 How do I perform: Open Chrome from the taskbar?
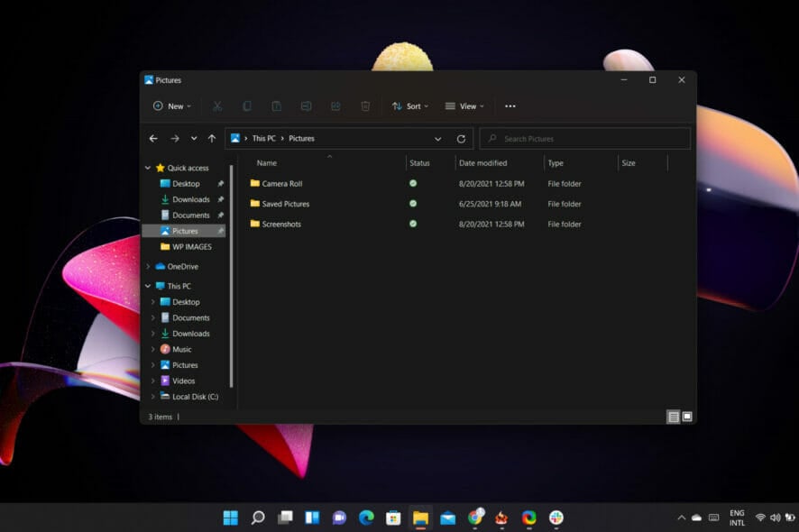pyautogui.click(x=475, y=518)
